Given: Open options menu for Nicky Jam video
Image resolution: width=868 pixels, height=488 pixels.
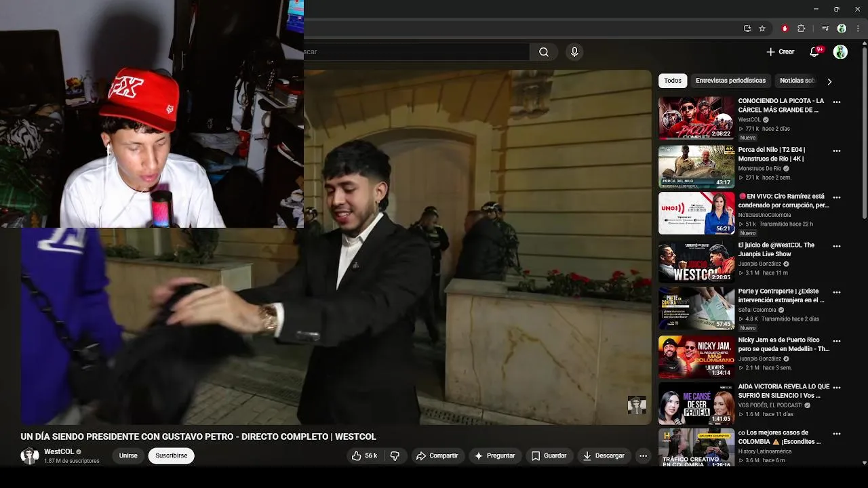Looking at the screenshot, I should coord(837,341).
